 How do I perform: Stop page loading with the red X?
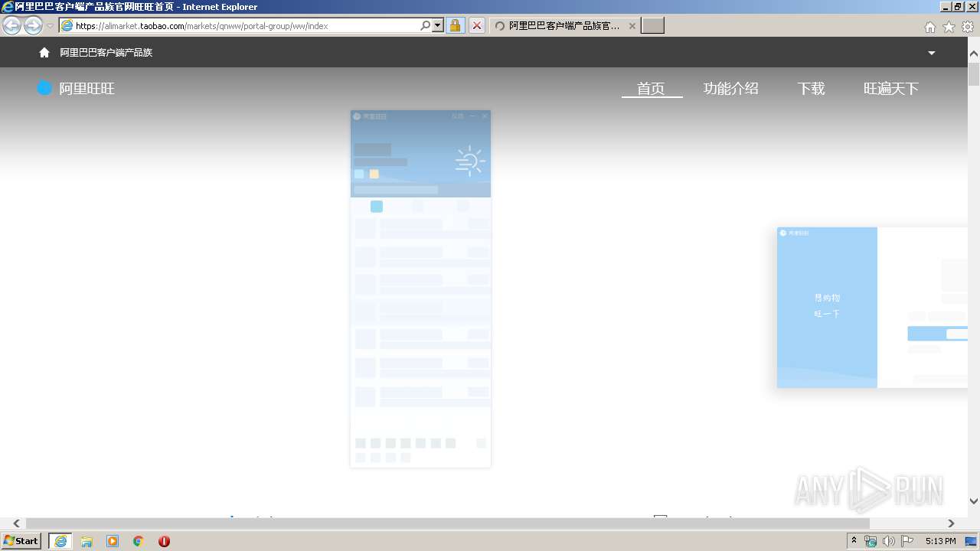(x=477, y=25)
